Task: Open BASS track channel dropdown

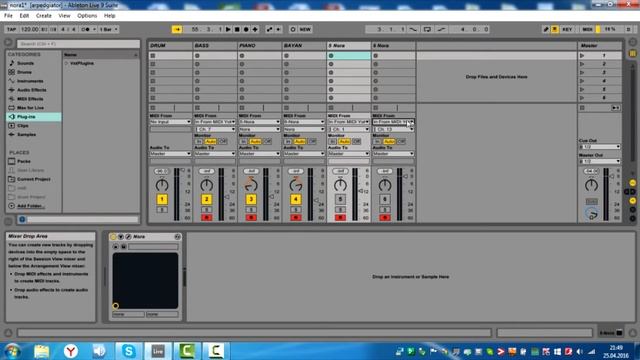Action: (215, 129)
